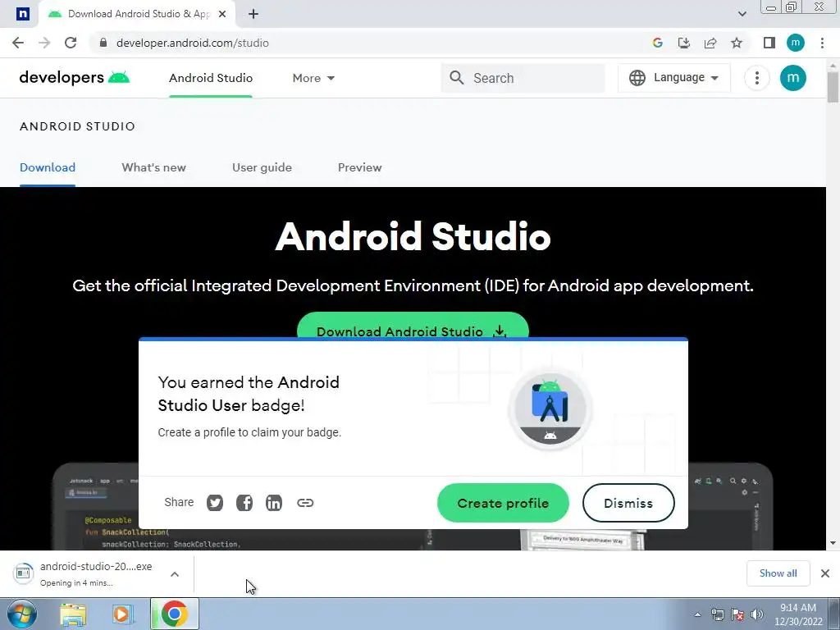840x630 pixels.
Task: Select the Android Studio nav item
Action: [x=211, y=78]
